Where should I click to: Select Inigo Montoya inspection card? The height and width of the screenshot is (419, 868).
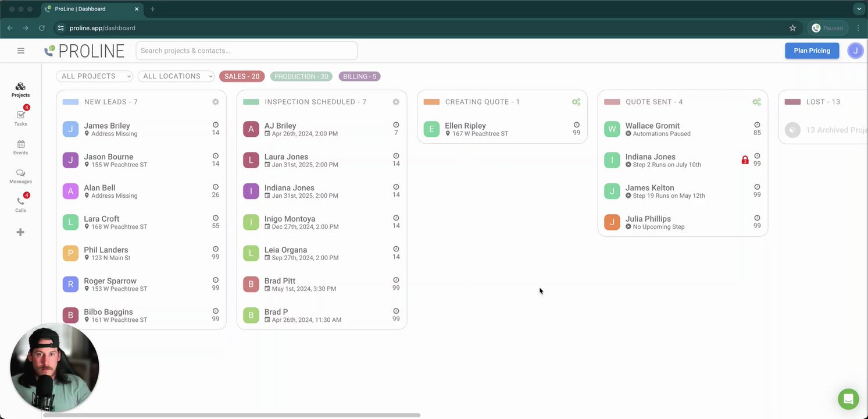(322, 222)
